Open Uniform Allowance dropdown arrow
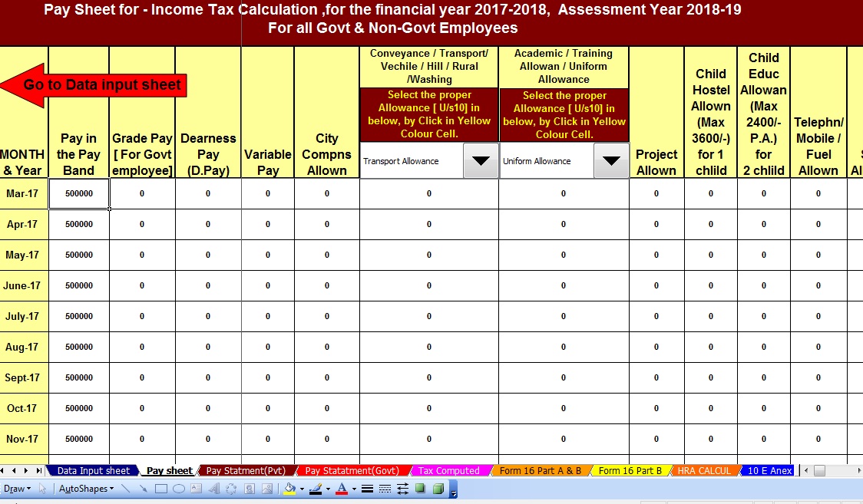Viewport: 863px width, 504px height. click(x=611, y=160)
